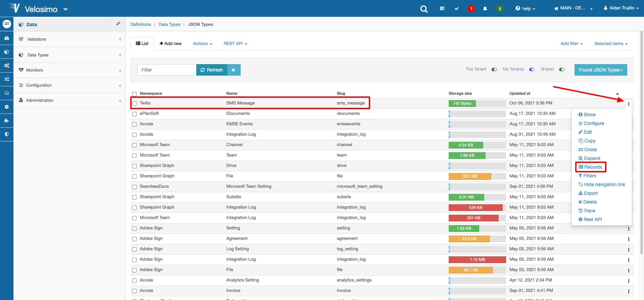Click the server stack icon in top bar
Viewport: 644px width, 300px height.
tap(442, 8)
